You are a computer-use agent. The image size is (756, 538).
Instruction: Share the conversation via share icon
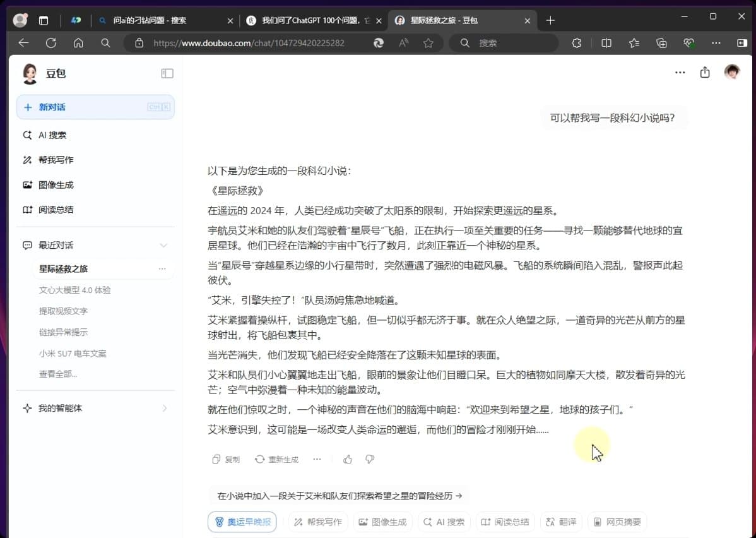705,73
